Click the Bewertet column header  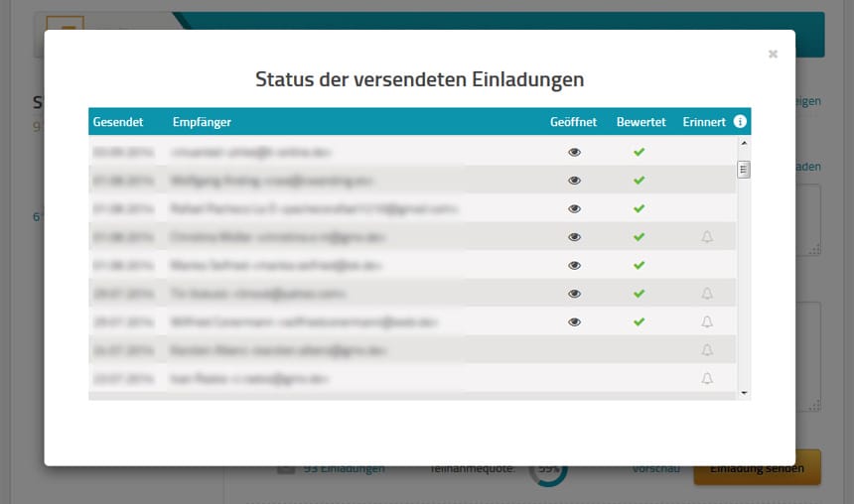[x=640, y=122]
